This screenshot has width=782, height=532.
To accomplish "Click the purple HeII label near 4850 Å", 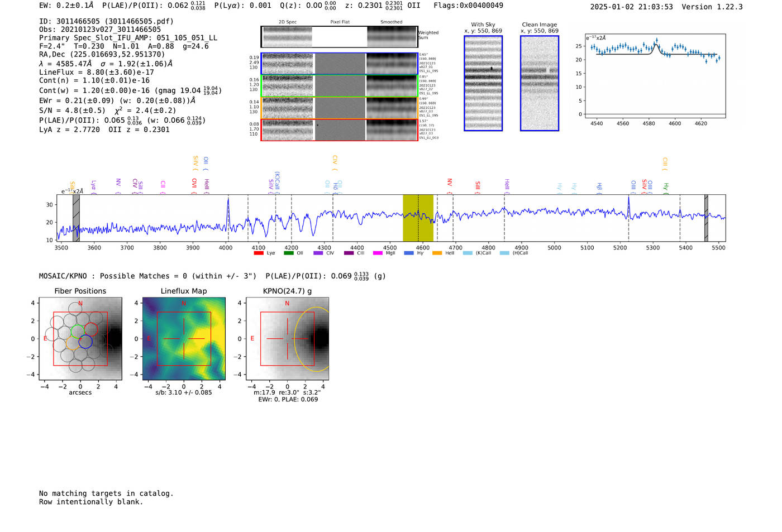I will click(x=507, y=185).
